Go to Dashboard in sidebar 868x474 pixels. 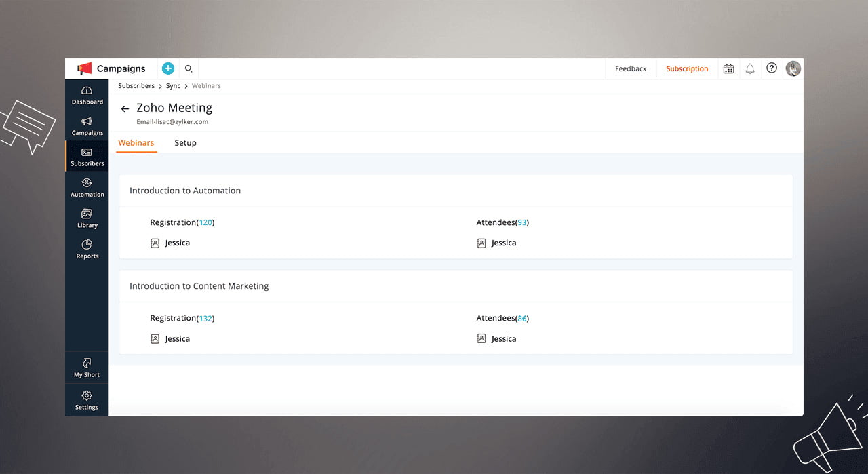click(87, 96)
